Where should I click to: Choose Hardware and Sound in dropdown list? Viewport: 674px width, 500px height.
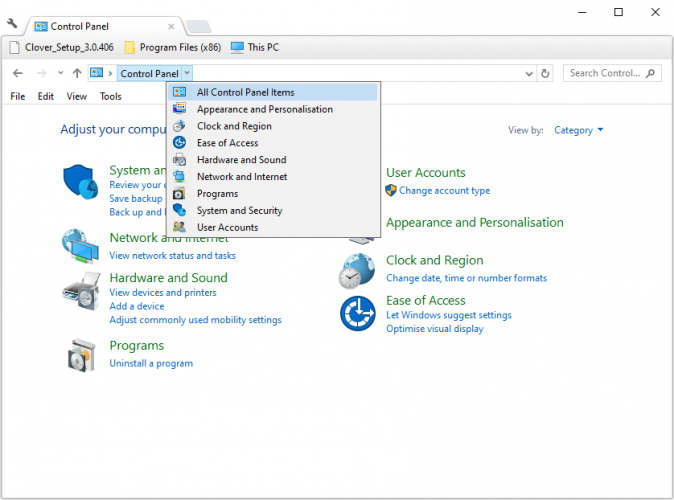click(273, 160)
